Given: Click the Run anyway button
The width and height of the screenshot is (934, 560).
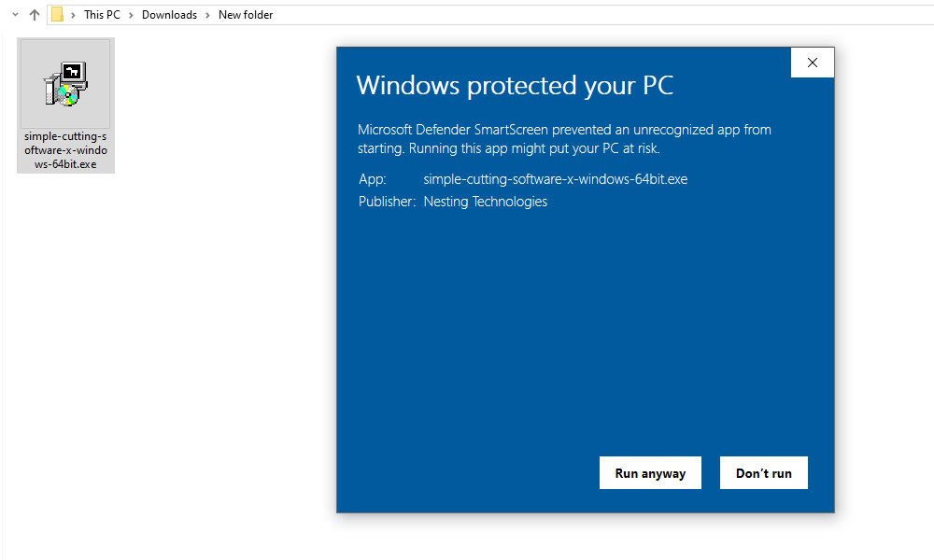Looking at the screenshot, I should pyautogui.click(x=650, y=473).
